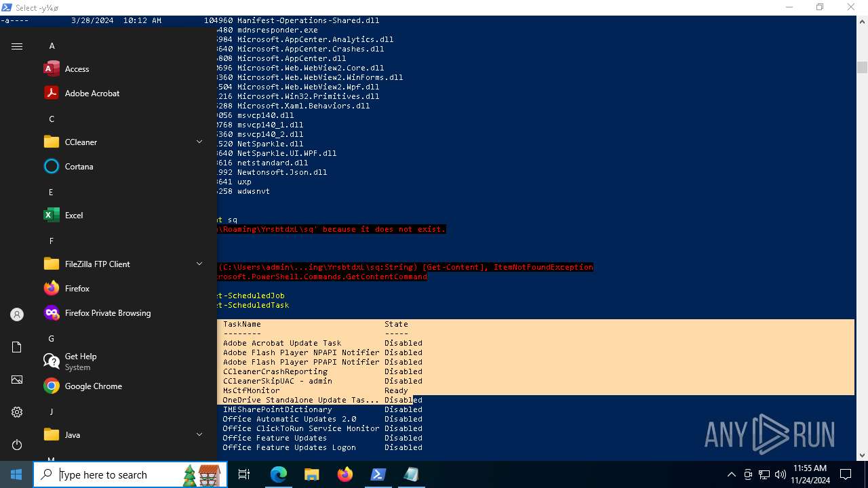Screen dimensions: 868x488
Task: Jump to letter G section header
Action: coord(52,339)
